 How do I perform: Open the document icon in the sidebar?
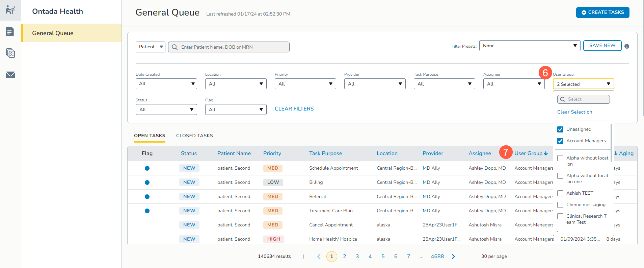[10, 32]
